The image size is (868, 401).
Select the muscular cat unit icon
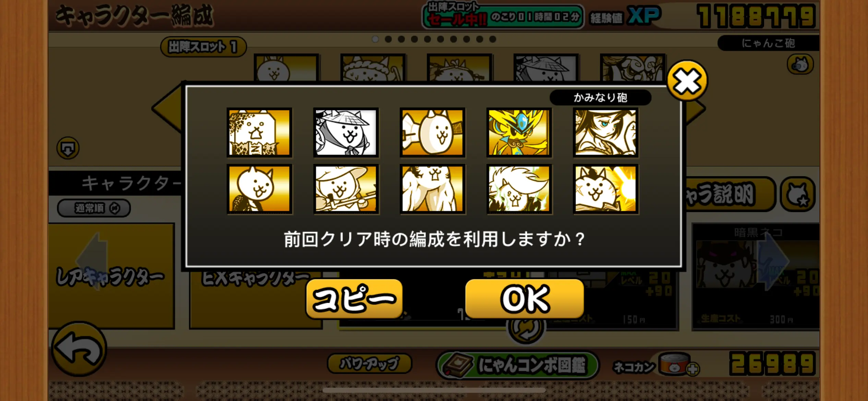pos(432,189)
